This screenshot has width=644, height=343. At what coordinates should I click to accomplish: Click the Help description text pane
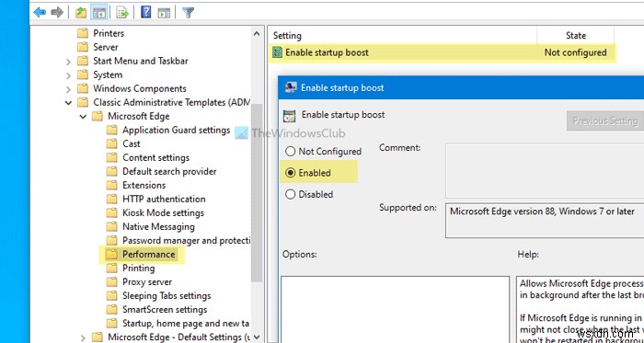tap(580, 309)
